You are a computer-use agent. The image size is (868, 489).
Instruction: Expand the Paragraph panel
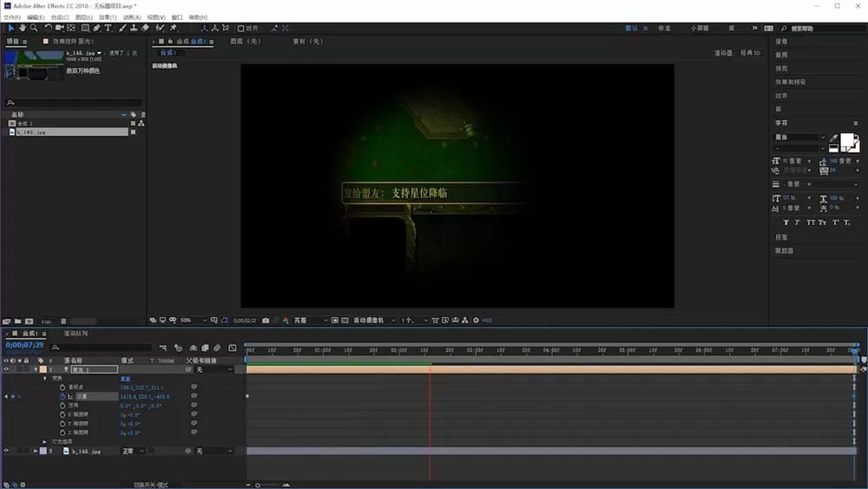(781, 237)
